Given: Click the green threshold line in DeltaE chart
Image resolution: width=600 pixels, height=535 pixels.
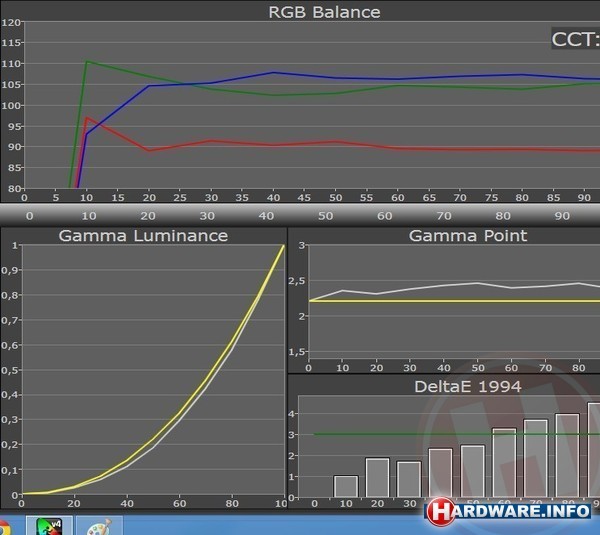Looking at the screenshot, I should tap(457, 434).
